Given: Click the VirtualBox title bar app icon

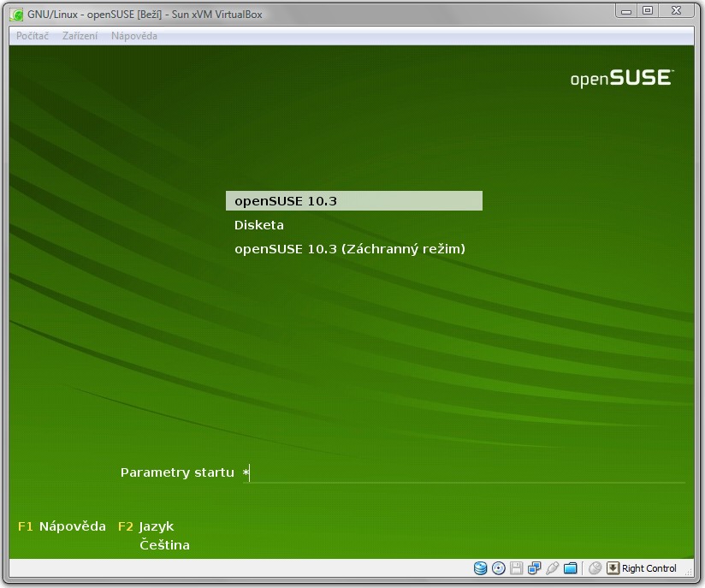Looking at the screenshot, I should coord(16,15).
